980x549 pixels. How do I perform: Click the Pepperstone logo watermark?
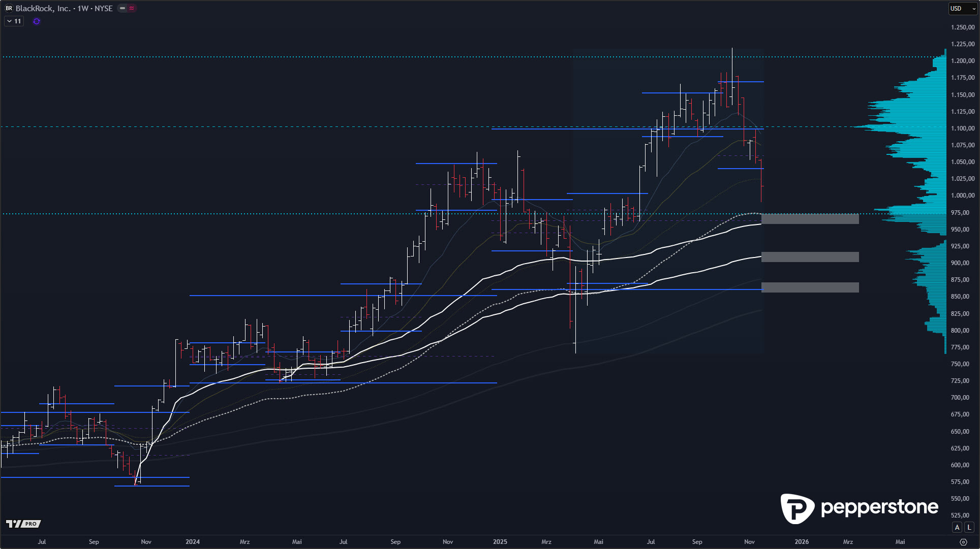coord(859,507)
